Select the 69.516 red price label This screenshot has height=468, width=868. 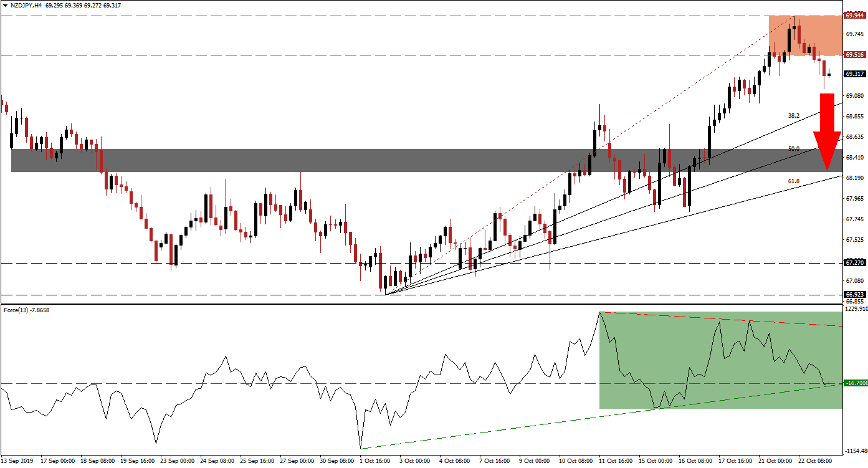(x=856, y=54)
